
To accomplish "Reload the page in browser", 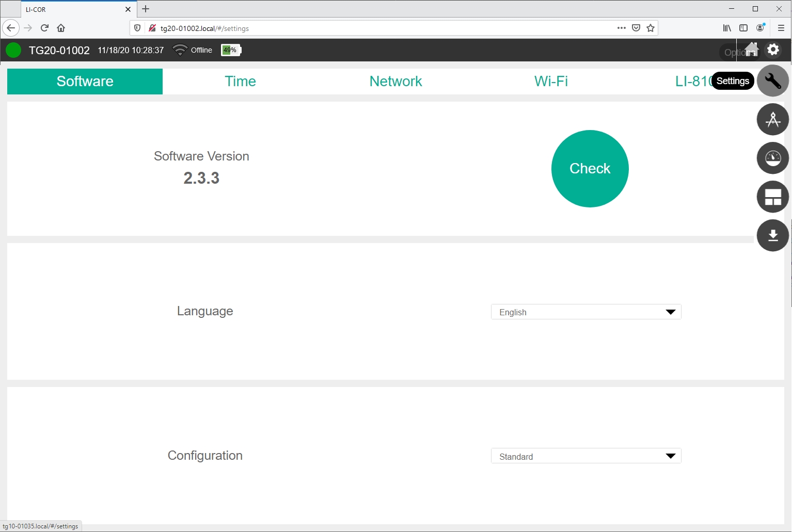I will tap(44, 28).
